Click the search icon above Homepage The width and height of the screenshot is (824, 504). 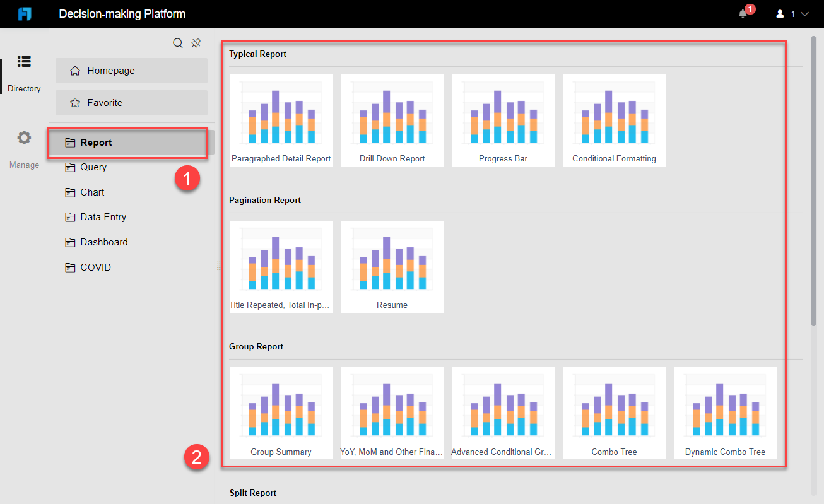tap(178, 42)
